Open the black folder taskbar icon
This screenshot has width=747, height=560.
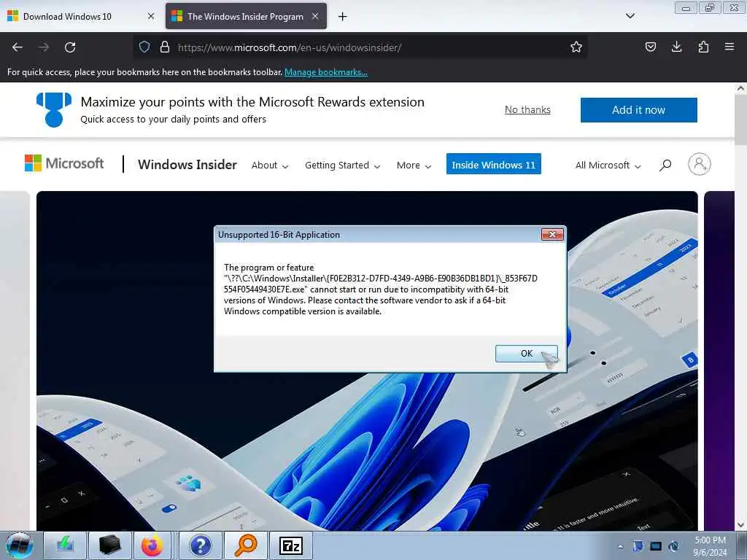coord(109,545)
